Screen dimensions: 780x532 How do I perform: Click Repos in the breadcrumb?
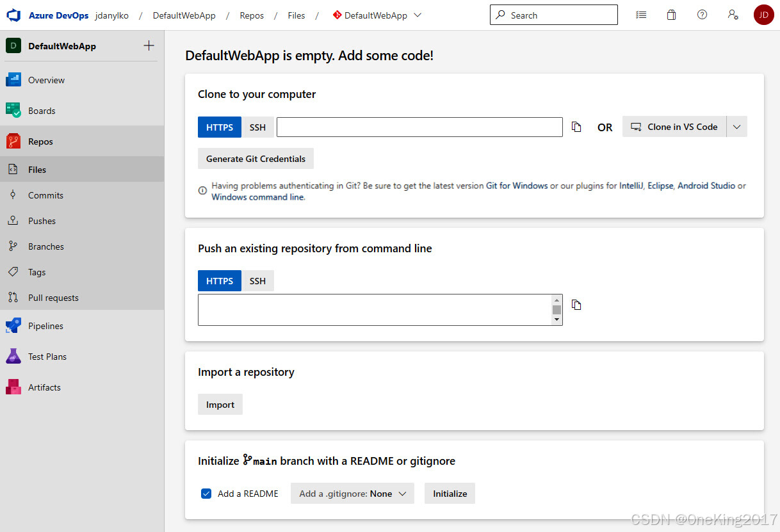tap(252, 15)
